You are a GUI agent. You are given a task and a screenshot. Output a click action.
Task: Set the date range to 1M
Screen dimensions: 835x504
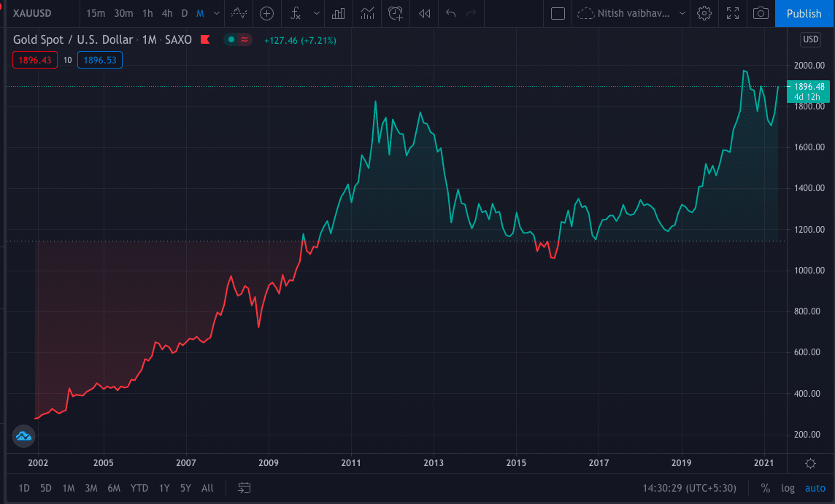68,488
